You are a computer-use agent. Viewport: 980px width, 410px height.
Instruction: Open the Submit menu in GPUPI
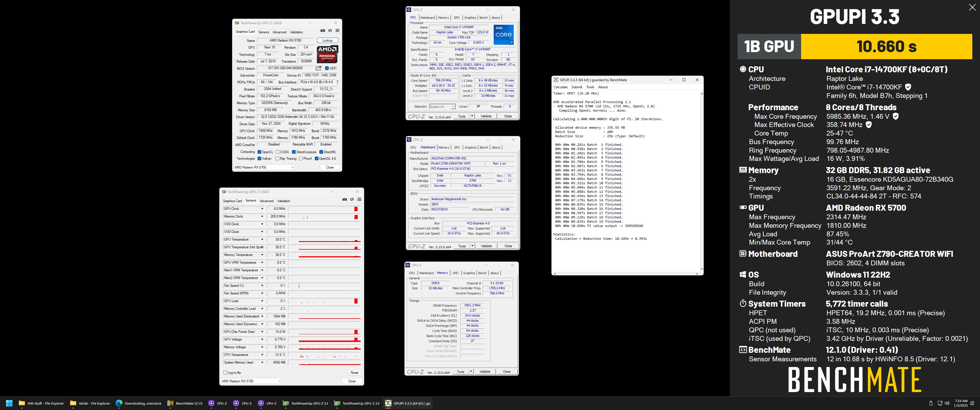tap(577, 87)
